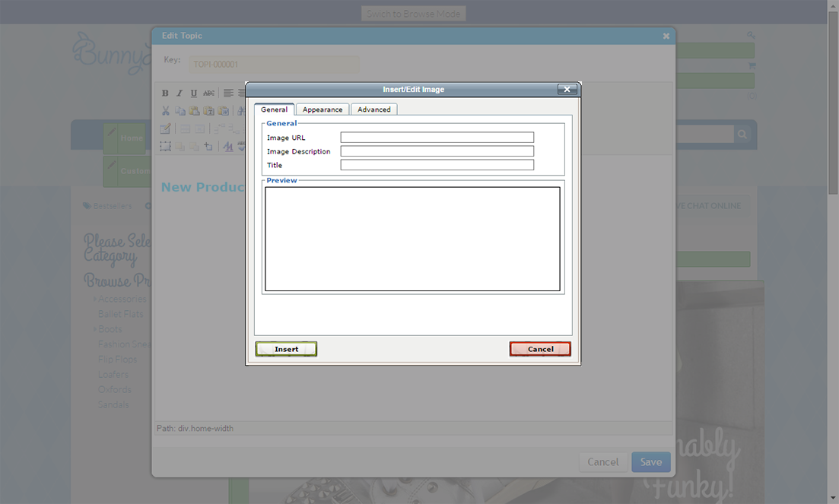Image resolution: width=839 pixels, height=504 pixels.
Task: Click Cancel in Insert/Edit Image dialog
Action: coord(540,349)
